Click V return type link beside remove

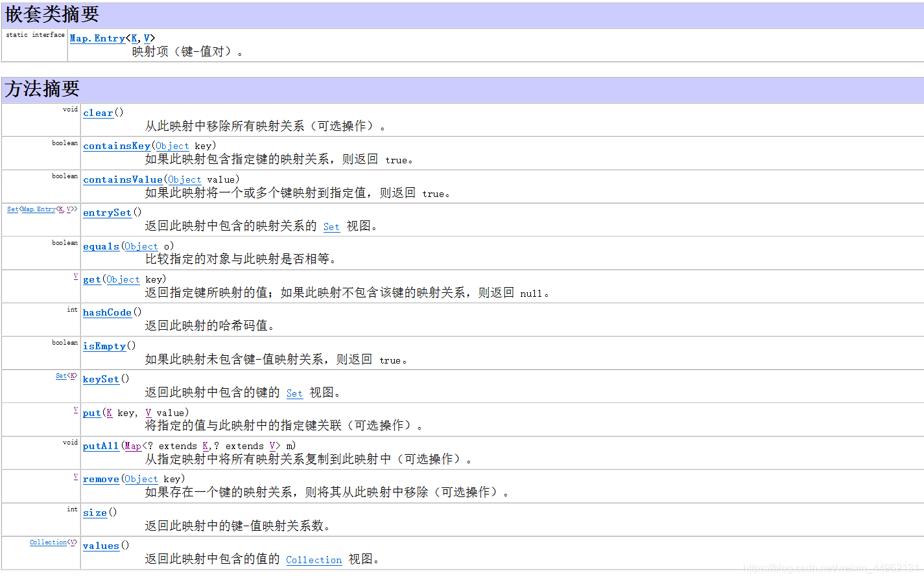point(75,476)
